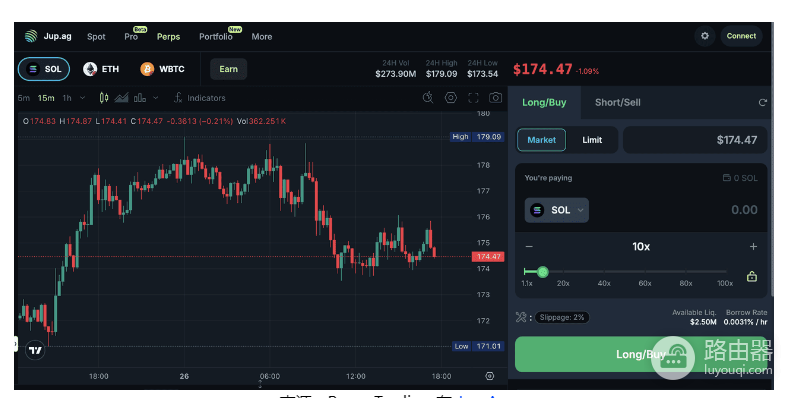Screen dimensions: 791x398
Task: Open the Perps page
Action: [168, 36]
